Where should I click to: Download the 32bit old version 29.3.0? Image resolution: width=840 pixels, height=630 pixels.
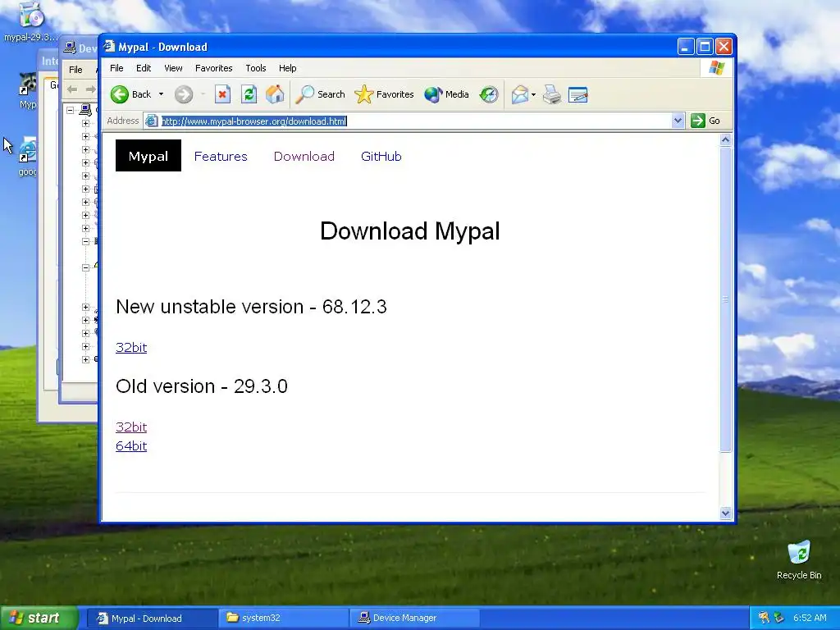pos(131,427)
